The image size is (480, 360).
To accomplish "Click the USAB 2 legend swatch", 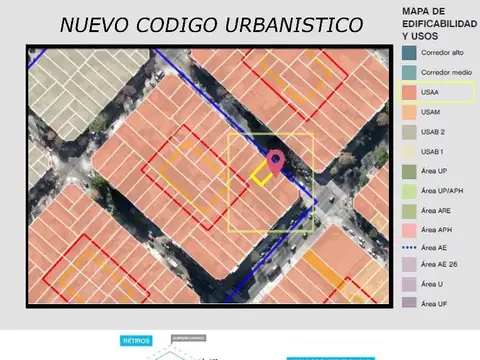I will coord(409,132).
